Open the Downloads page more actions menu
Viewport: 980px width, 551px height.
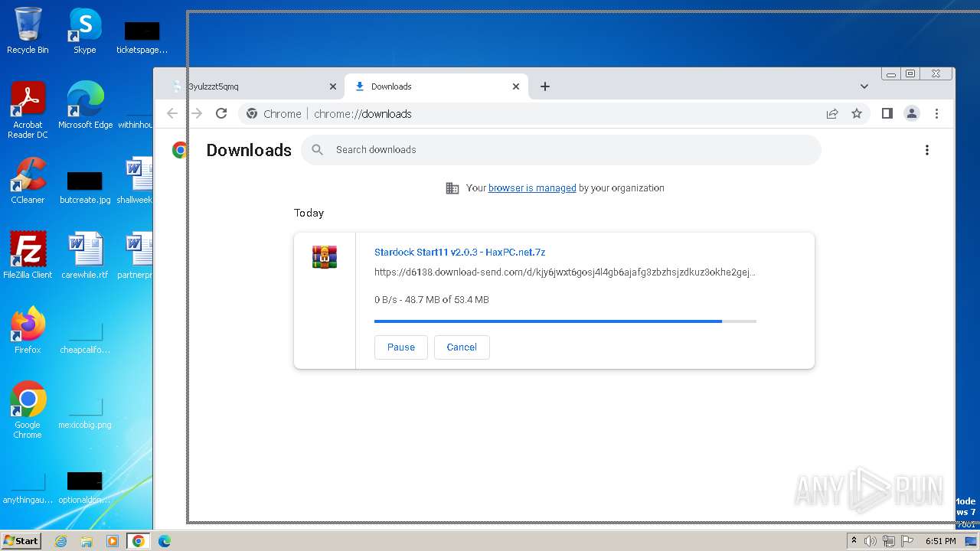(x=927, y=150)
